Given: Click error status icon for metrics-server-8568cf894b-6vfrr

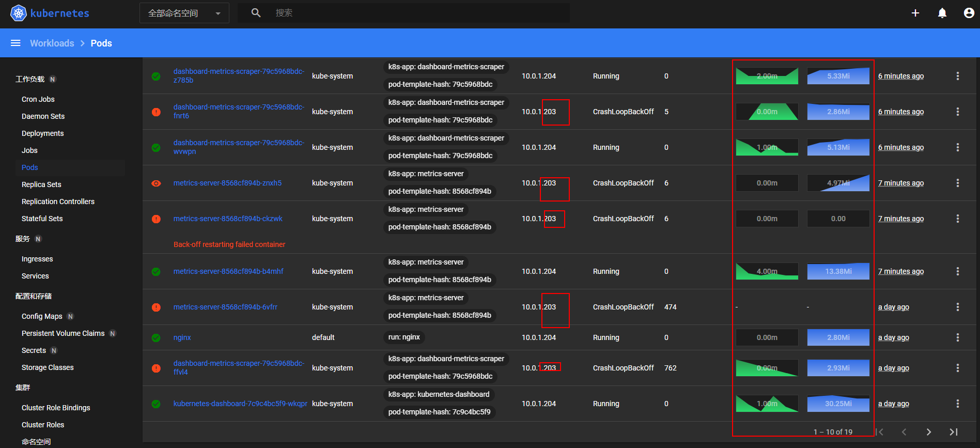Looking at the screenshot, I should point(156,307).
